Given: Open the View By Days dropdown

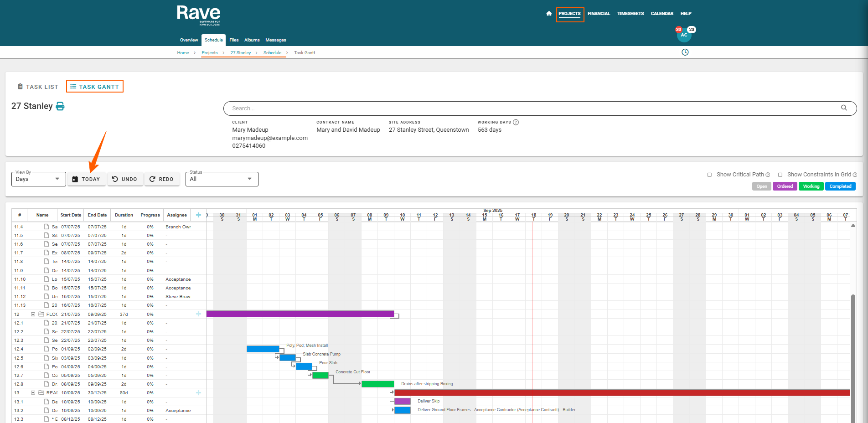Looking at the screenshot, I should point(38,179).
